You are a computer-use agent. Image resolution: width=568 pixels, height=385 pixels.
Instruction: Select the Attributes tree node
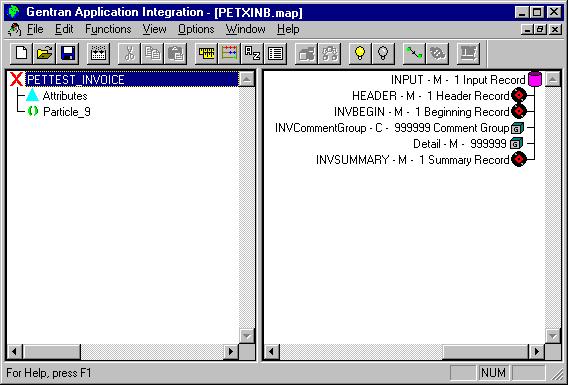(x=65, y=96)
